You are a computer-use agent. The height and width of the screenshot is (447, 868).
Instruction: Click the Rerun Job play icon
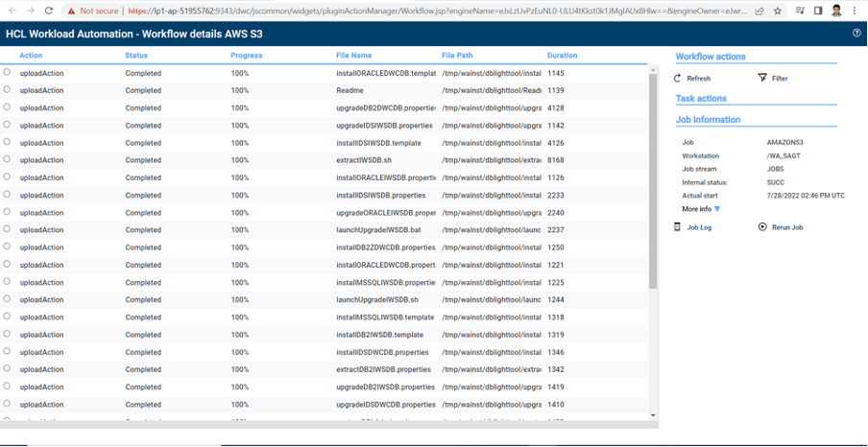tap(762, 226)
